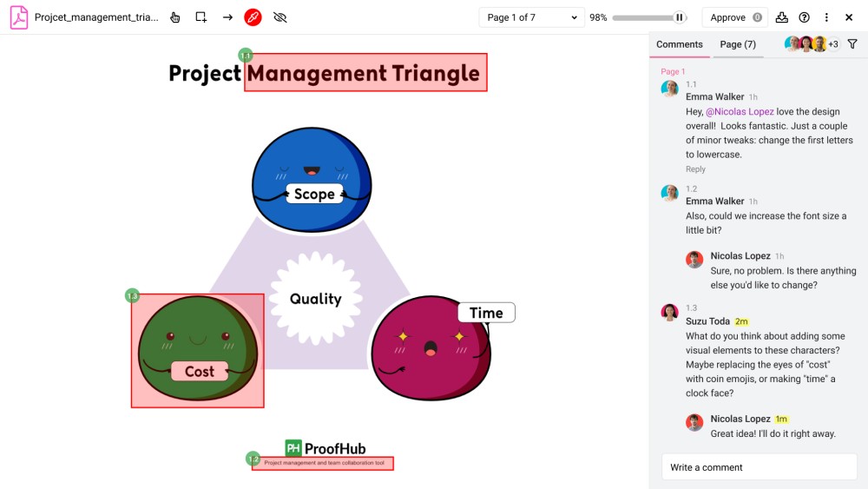The width and height of the screenshot is (868, 489).
Task: Click annotation marker 1.1 on title
Action: pos(246,56)
